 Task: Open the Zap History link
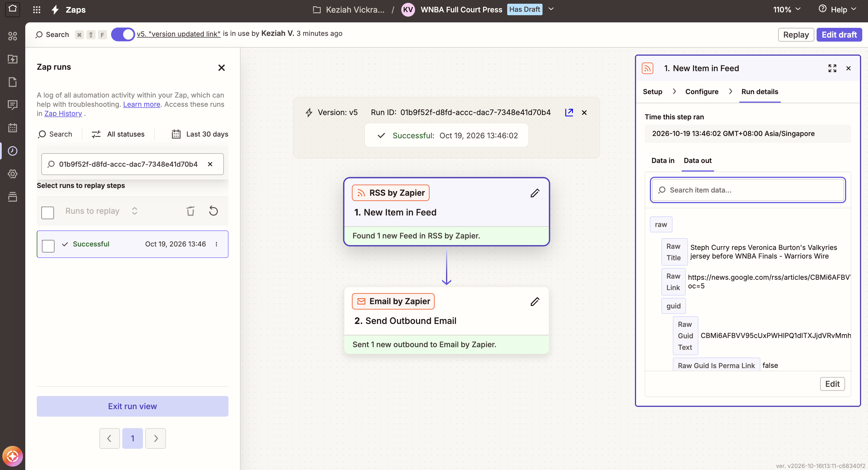[63, 114]
